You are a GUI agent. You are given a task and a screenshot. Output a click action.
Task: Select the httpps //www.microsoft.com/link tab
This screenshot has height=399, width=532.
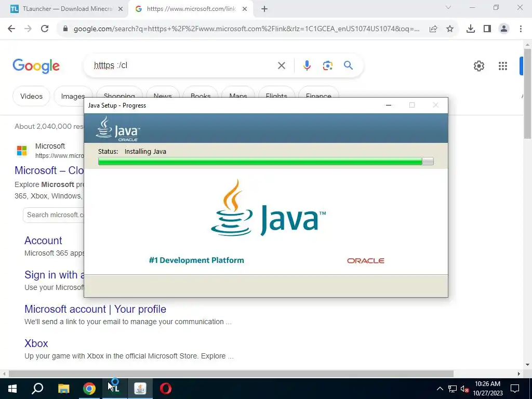(190, 9)
